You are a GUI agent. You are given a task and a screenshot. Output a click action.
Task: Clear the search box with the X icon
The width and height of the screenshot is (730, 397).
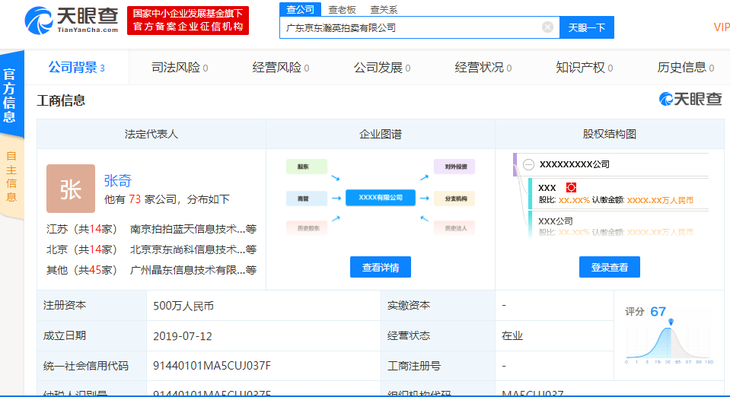[548, 27]
